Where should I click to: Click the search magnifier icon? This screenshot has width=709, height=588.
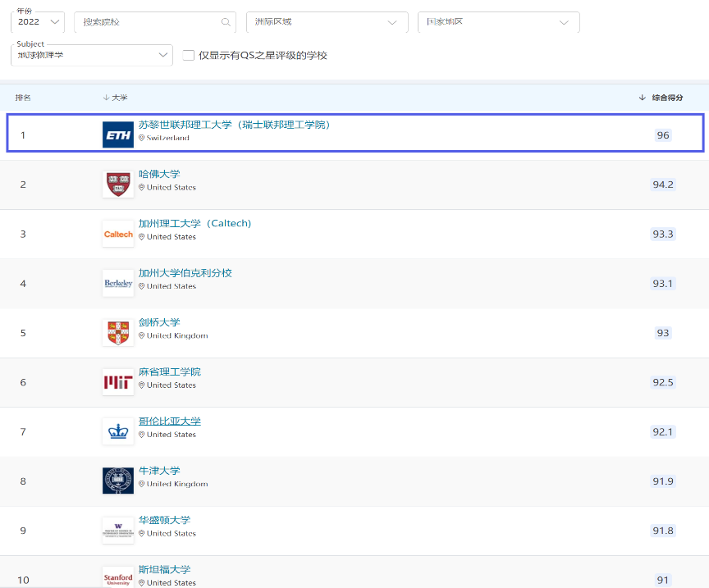click(x=226, y=22)
